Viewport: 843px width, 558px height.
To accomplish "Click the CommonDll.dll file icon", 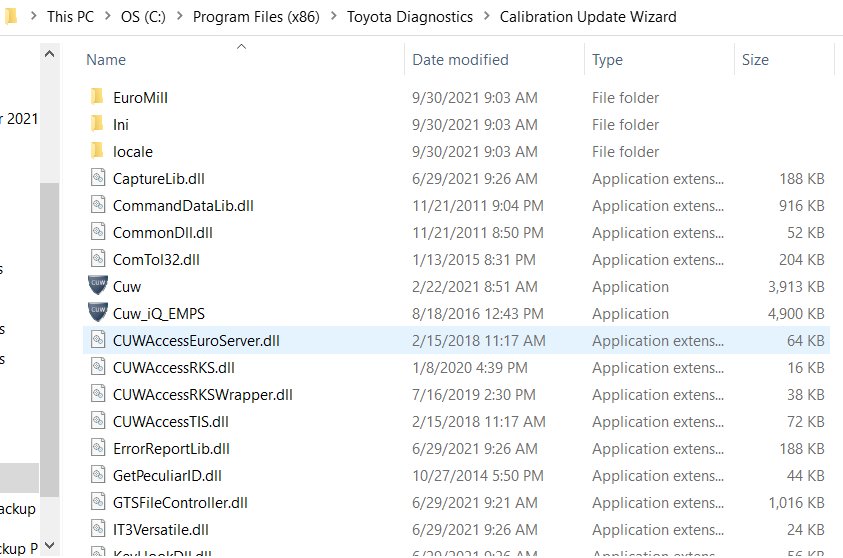I will (x=98, y=232).
